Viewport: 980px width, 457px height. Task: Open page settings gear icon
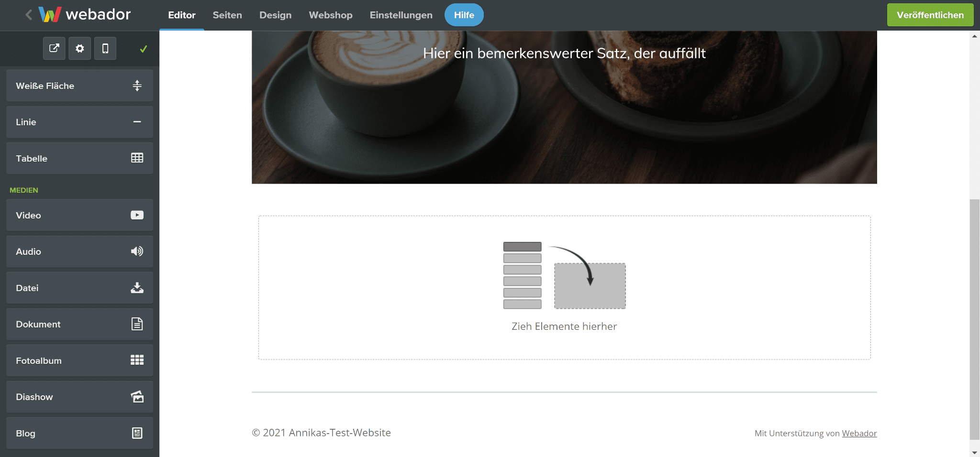79,48
